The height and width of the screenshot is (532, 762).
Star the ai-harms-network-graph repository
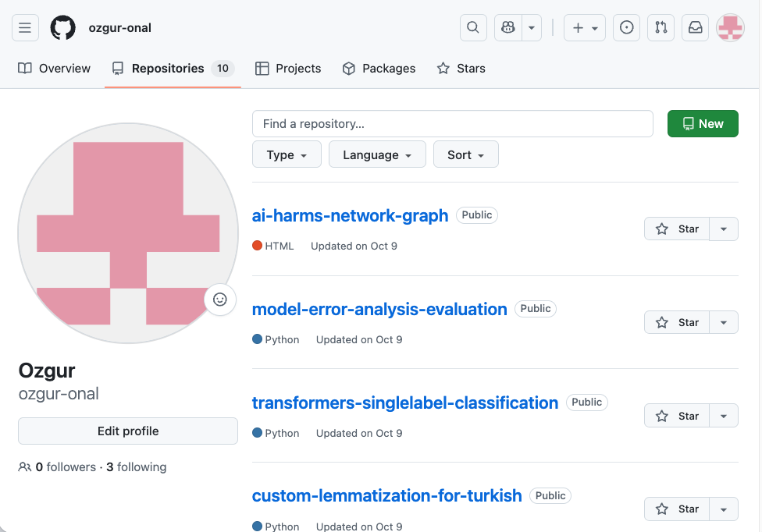[x=677, y=229]
